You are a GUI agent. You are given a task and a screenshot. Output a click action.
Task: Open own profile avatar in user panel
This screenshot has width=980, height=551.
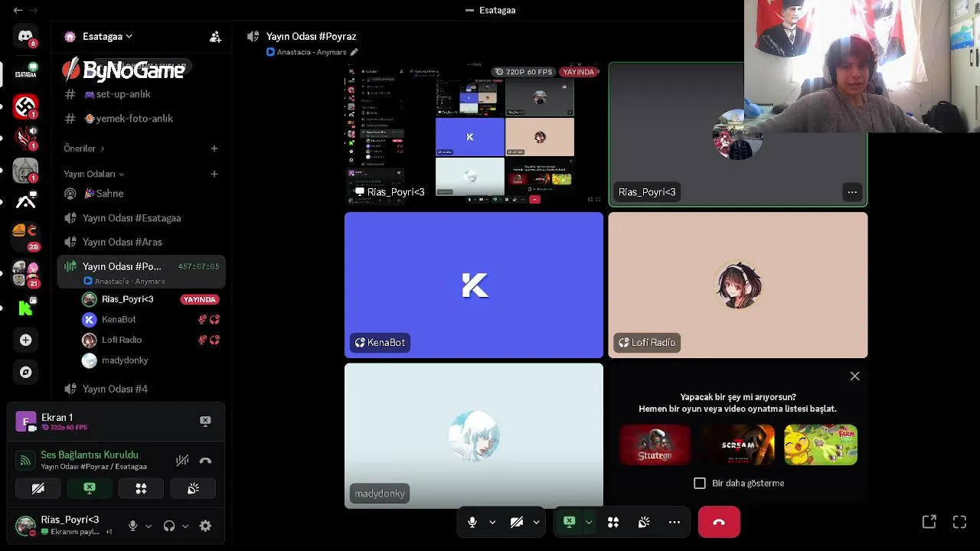point(26,526)
